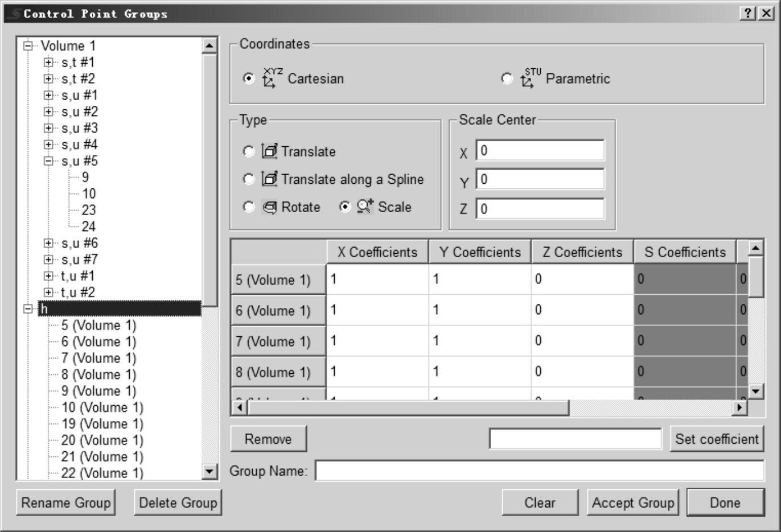The width and height of the screenshot is (781, 532).
Task: Select the X Coefficients column header
Action: 377,252
